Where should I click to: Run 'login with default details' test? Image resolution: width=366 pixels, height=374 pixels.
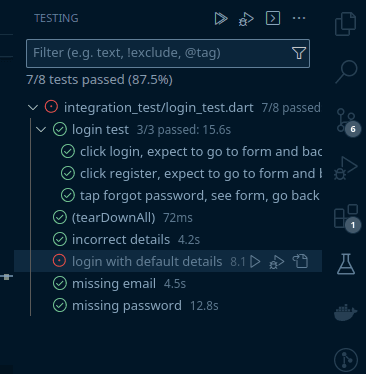[255, 261]
